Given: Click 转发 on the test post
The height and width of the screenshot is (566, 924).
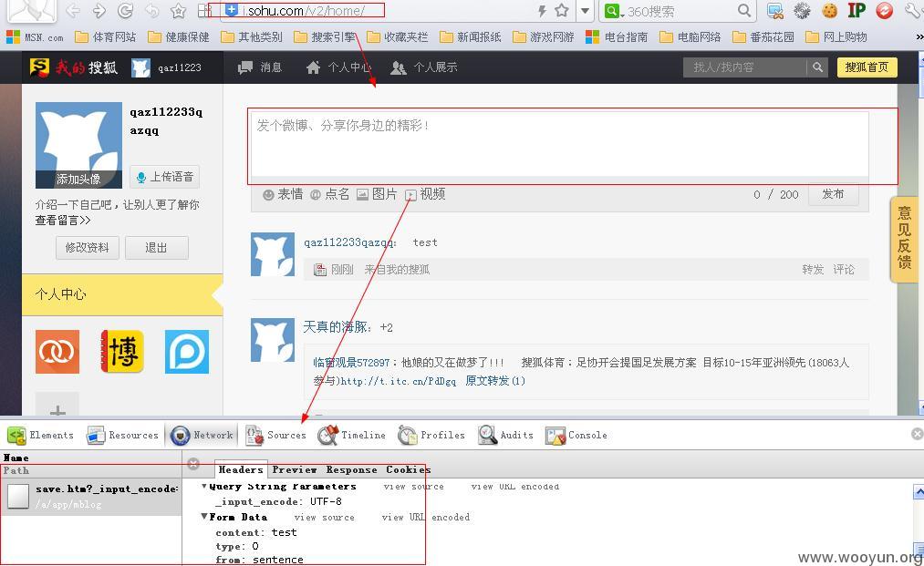Looking at the screenshot, I should 813,270.
